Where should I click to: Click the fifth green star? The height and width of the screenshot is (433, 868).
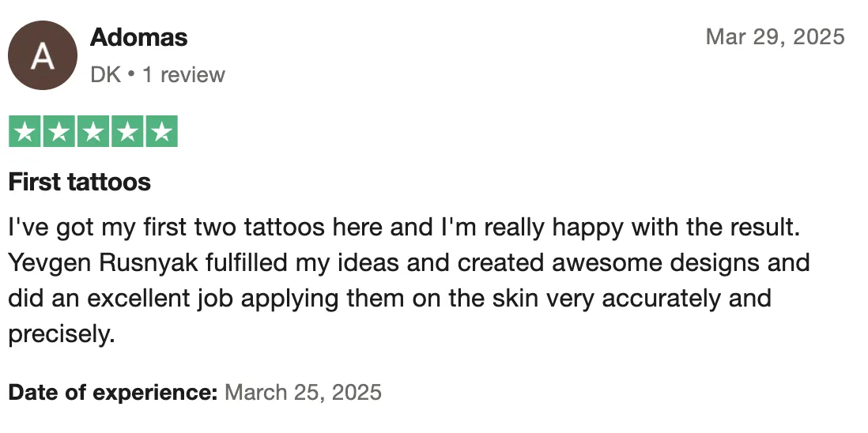(161, 131)
